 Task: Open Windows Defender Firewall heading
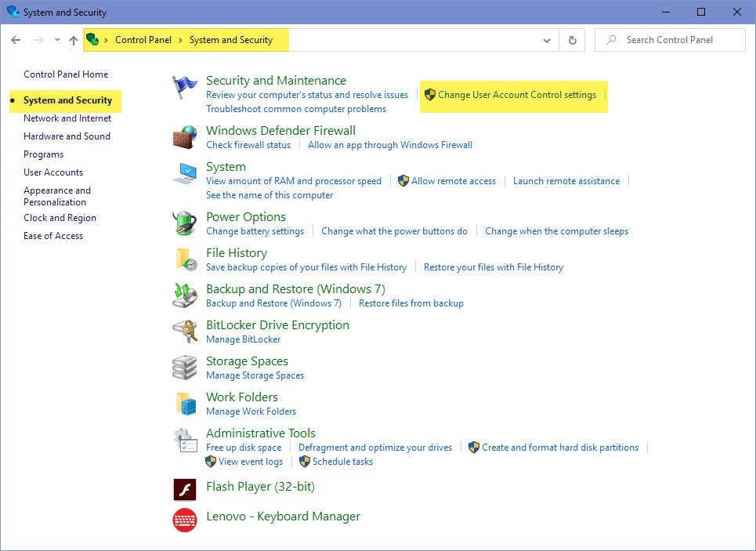coord(281,131)
